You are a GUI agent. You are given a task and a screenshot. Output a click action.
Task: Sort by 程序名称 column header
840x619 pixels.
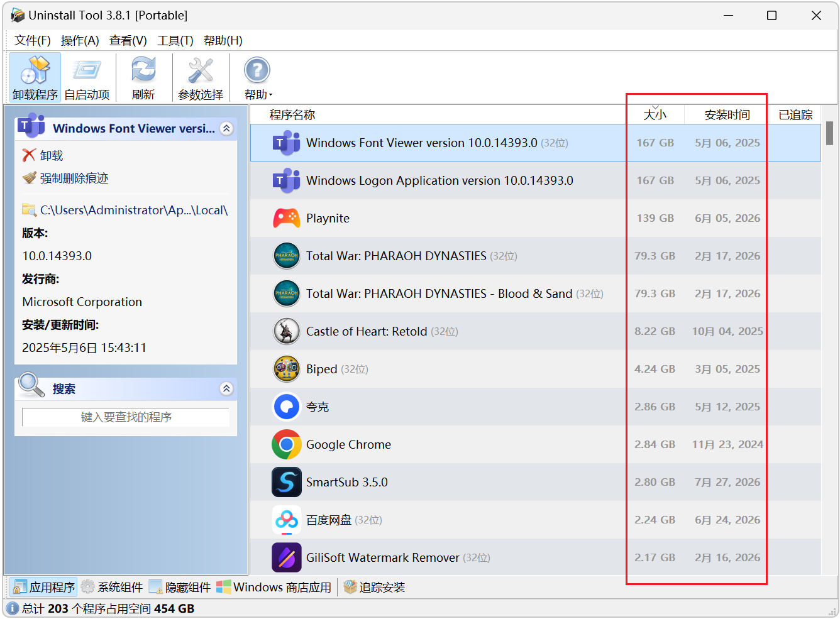pos(292,115)
